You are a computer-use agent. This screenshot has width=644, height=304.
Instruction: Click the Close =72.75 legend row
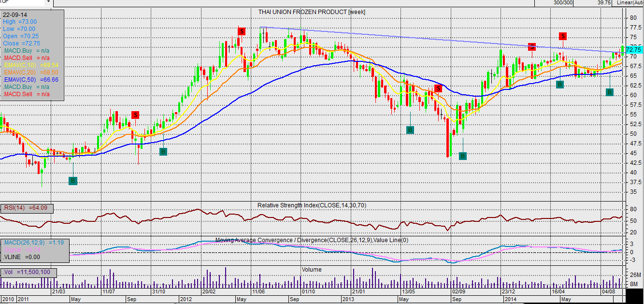pos(21,43)
